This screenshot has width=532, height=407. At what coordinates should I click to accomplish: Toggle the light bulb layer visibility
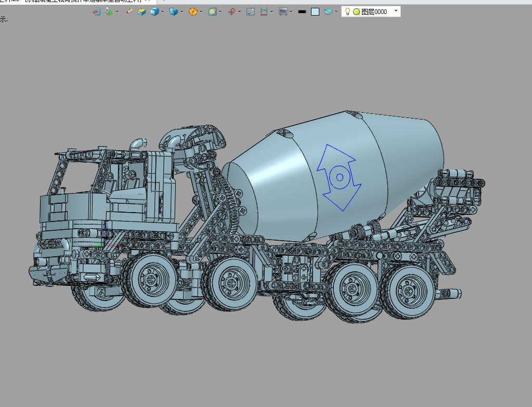(x=347, y=11)
